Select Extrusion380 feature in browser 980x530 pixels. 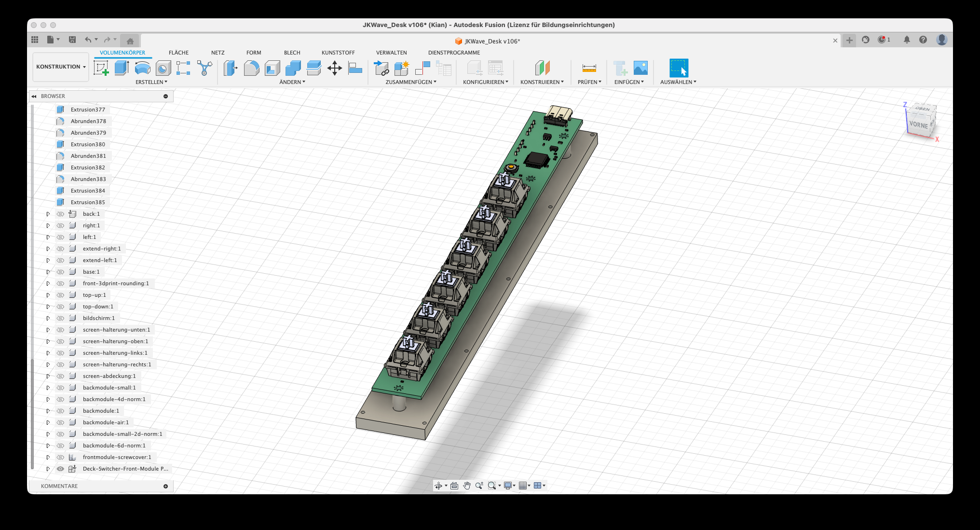click(88, 144)
